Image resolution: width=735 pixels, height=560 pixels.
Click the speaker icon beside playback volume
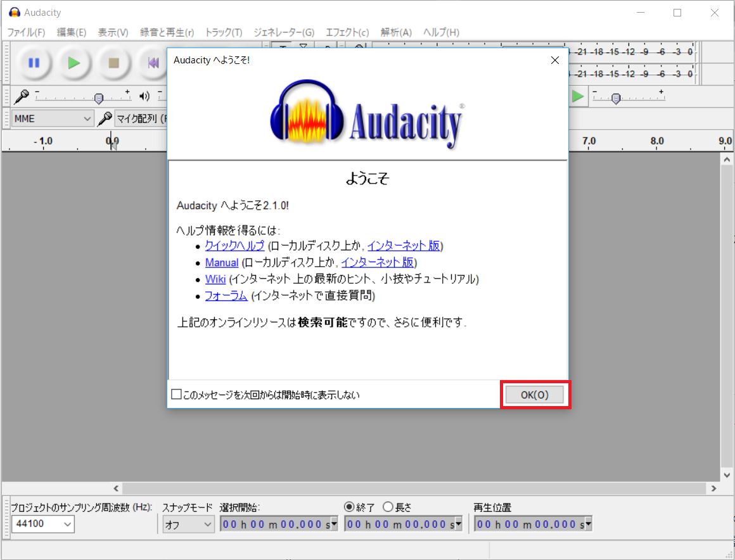tap(144, 96)
